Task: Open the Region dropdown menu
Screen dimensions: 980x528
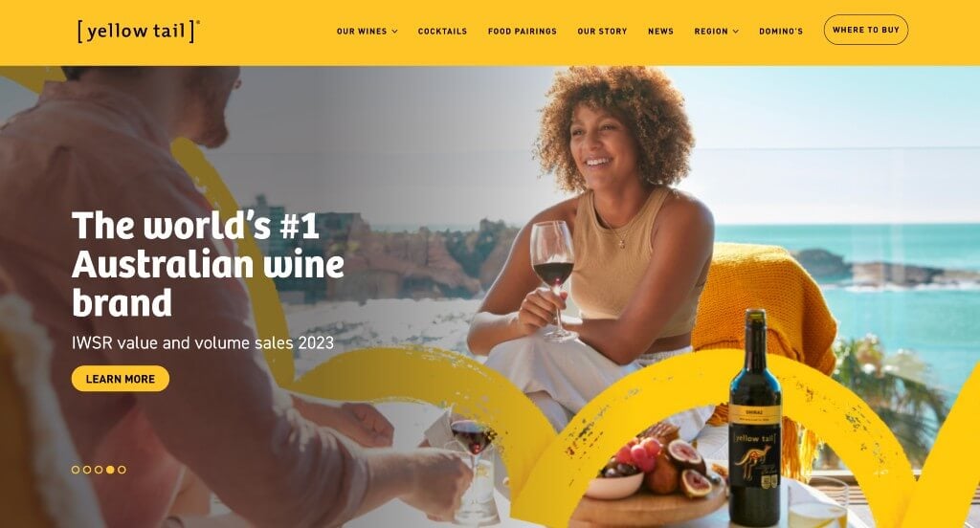Action: pos(716,32)
